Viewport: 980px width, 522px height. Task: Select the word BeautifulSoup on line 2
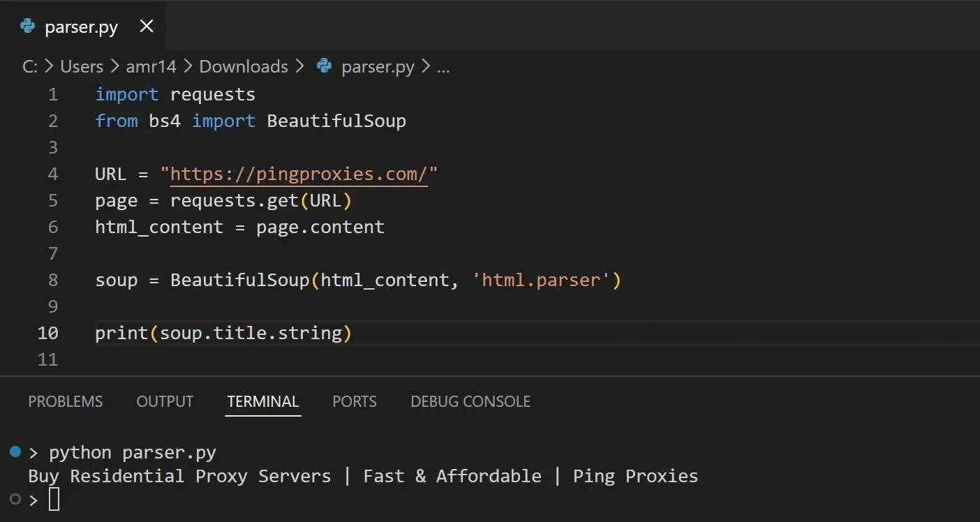(x=336, y=121)
